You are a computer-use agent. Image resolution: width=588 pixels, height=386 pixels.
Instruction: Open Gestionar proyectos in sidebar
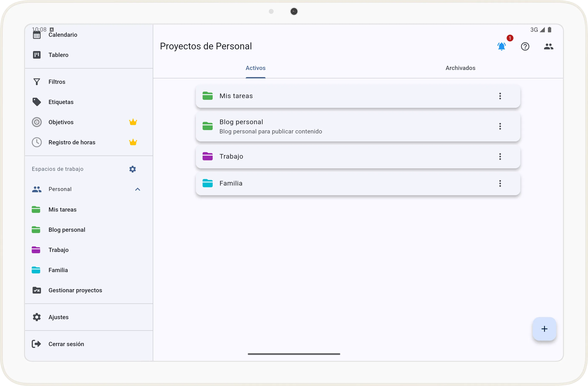click(75, 290)
